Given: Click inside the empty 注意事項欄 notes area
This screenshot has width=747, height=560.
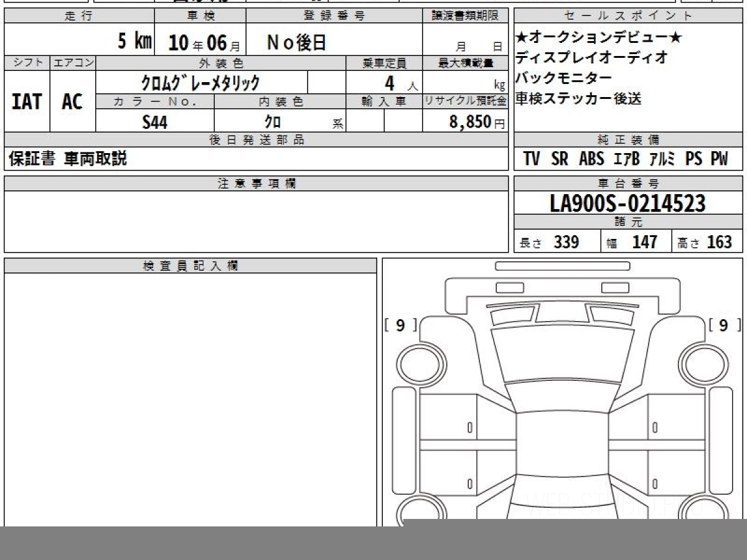Looking at the screenshot, I should click(256, 221).
